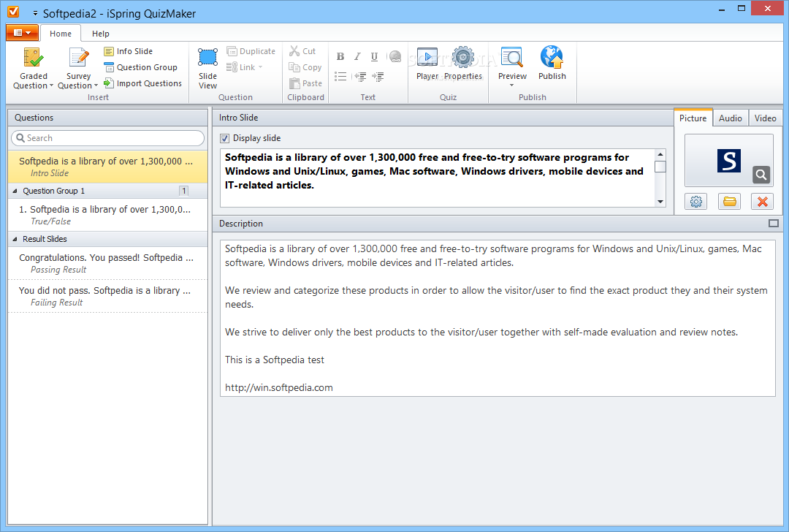The height and width of the screenshot is (532, 789).
Task: Insert an Info Slide
Action: [129, 51]
